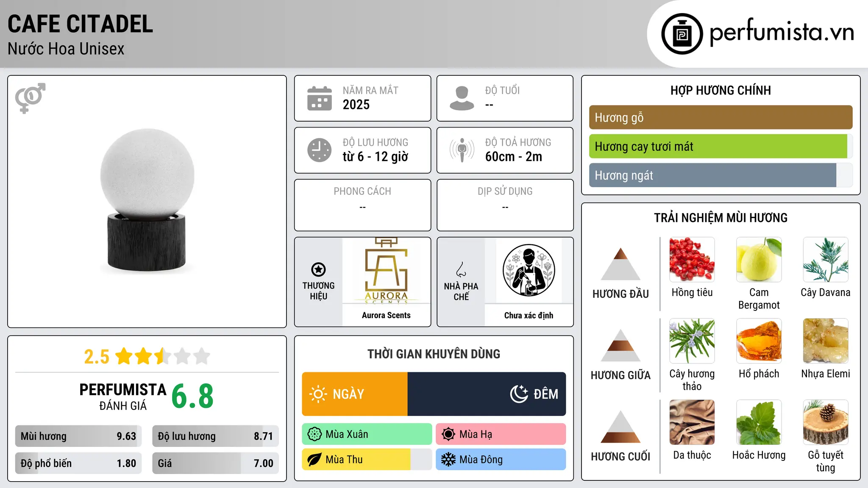Click the longevity value từ 6 - 12 giờ

[375, 157]
